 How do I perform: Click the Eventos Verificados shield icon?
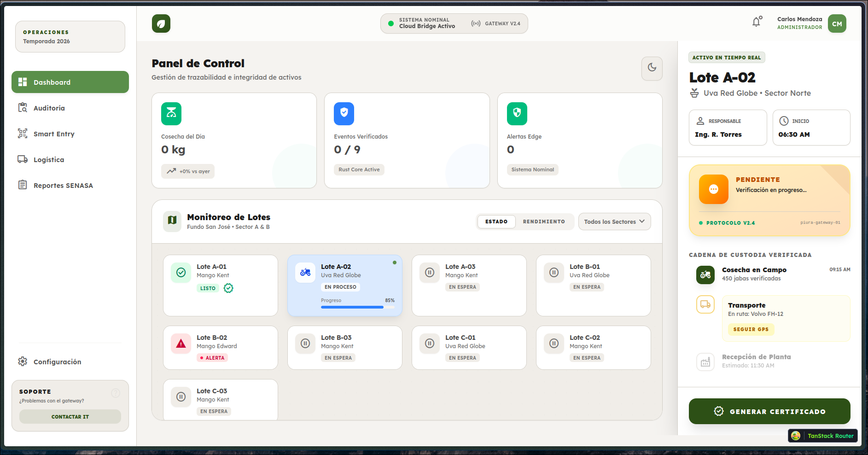click(344, 114)
